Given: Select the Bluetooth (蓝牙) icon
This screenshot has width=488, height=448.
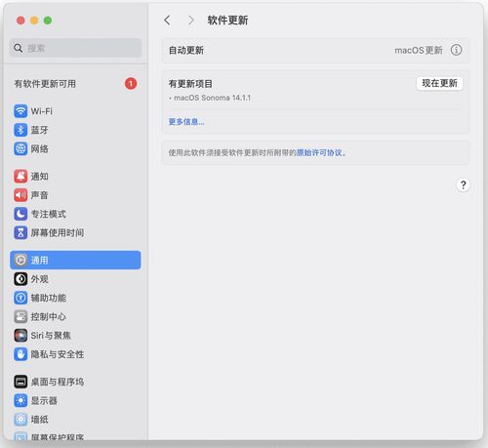Looking at the screenshot, I should click(20, 130).
